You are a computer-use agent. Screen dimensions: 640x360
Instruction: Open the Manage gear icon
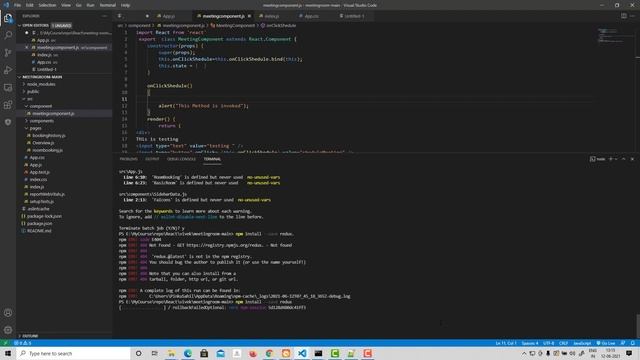click(8, 330)
